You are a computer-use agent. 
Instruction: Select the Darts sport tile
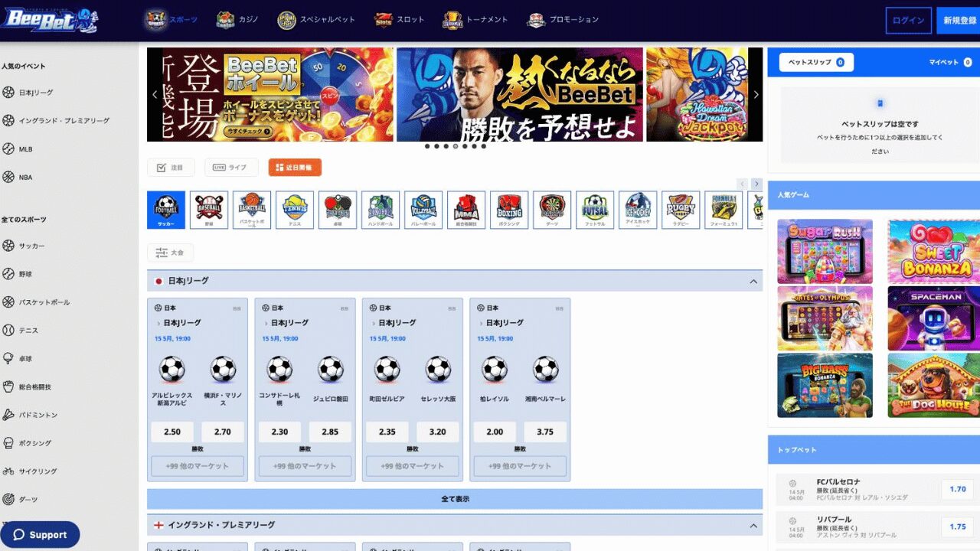[x=552, y=210]
